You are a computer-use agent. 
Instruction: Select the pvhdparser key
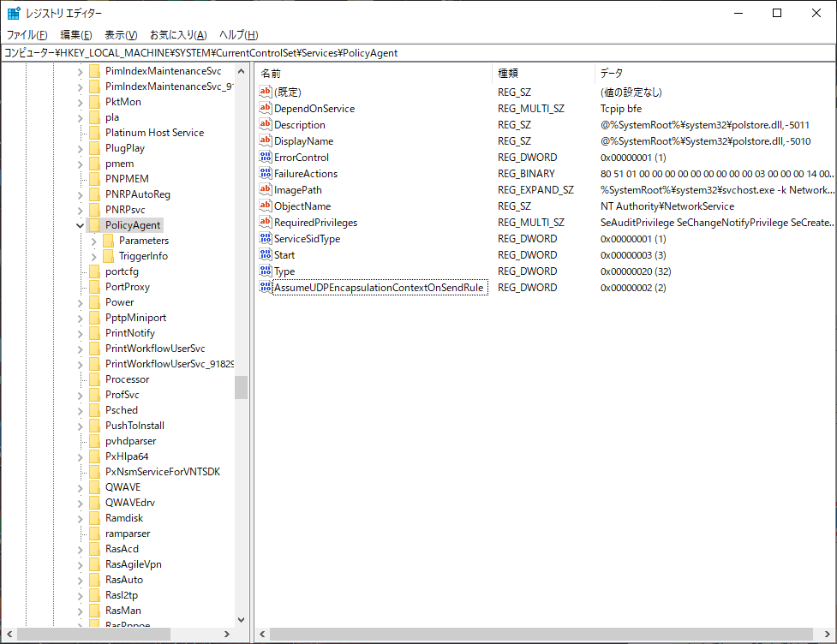pyautogui.click(x=130, y=441)
